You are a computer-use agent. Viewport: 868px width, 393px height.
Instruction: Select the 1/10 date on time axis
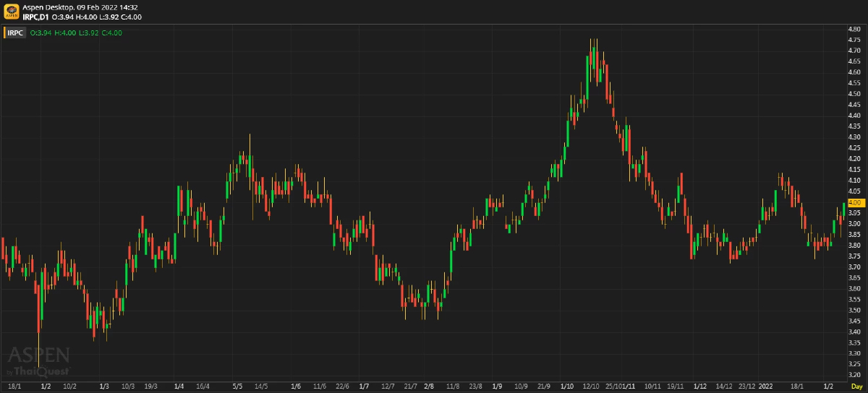click(567, 386)
